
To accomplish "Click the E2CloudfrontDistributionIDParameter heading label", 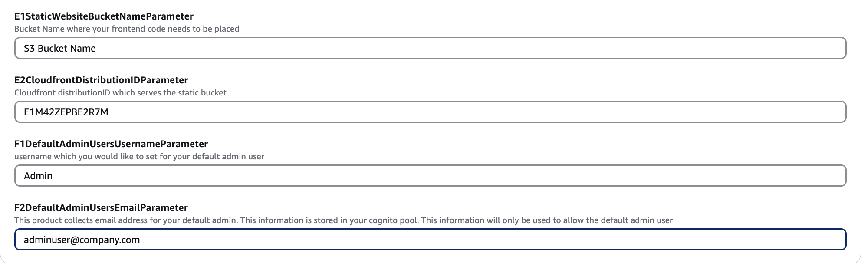I will (101, 80).
